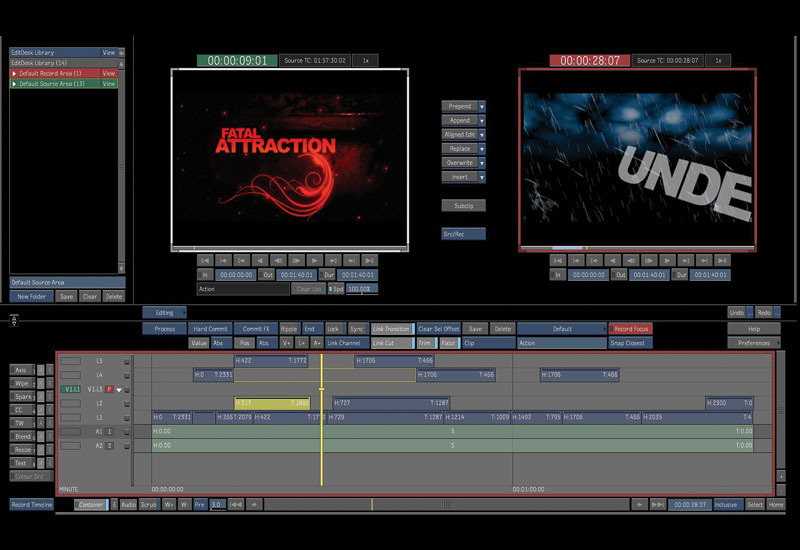Open the Prepend dropdown arrow
This screenshot has height=550, width=800.
[482, 106]
